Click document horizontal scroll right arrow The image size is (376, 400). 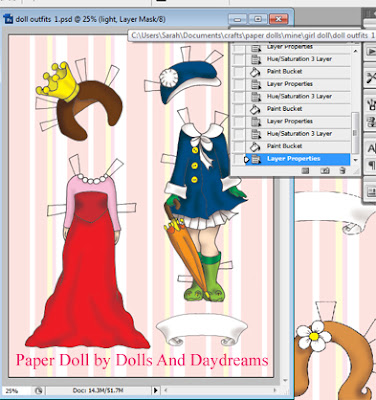tap(275, 390)
